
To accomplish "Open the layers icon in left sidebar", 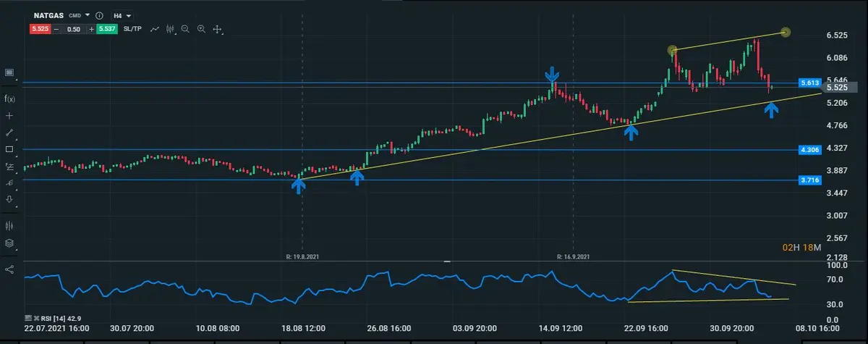I will pos(10,243).
